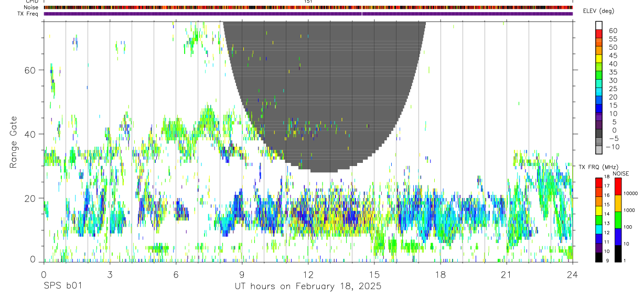Click the '10000' label on the NOISE scale

point(631,193)
